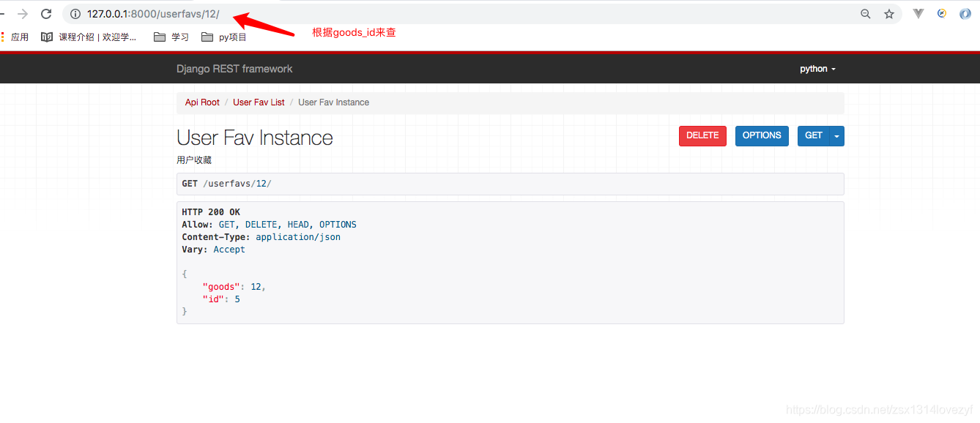Select the Vary: Accept header line

(x=213, y=250)
